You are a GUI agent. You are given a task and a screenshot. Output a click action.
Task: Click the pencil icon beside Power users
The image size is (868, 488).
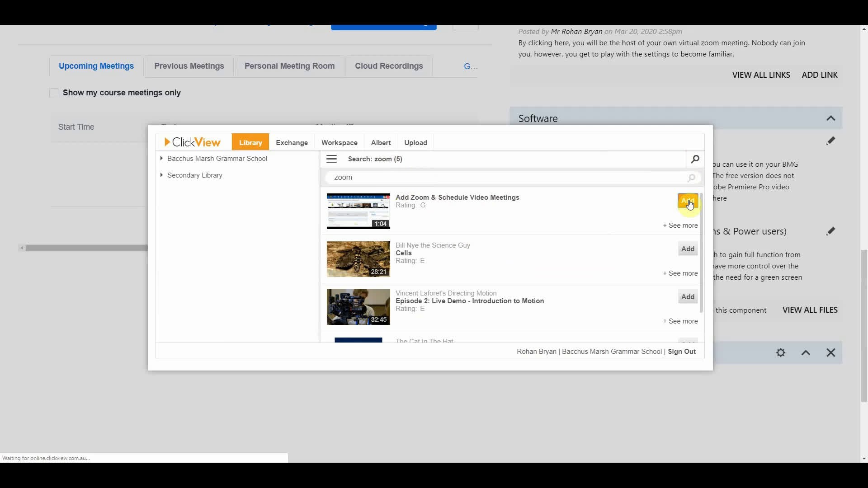(x=830, y=231)
